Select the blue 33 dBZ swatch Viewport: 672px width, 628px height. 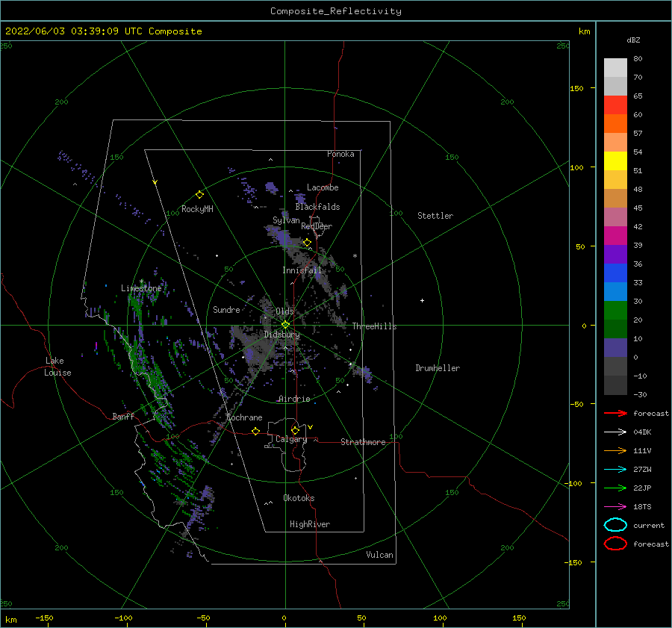coord(615,273)
